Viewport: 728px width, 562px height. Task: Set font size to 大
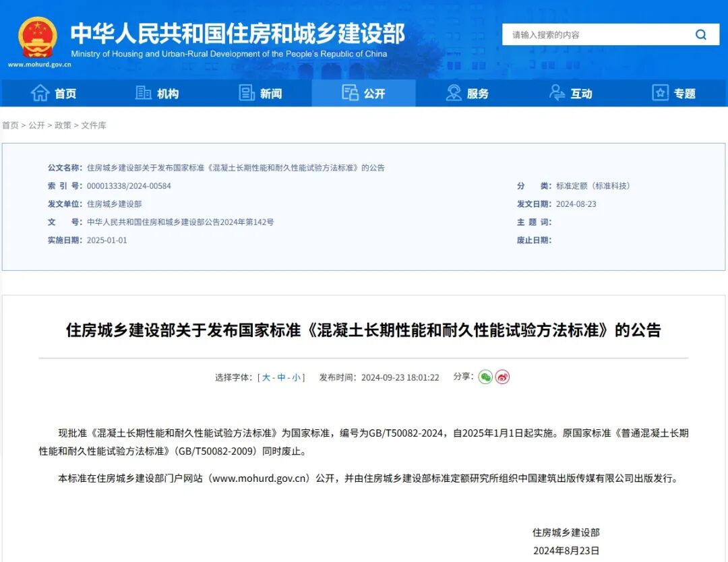coord(266,377)
